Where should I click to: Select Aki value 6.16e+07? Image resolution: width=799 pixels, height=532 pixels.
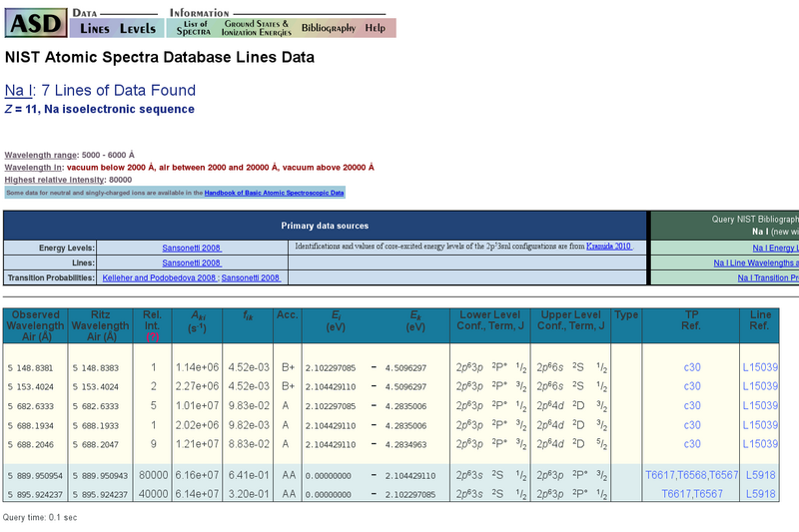[x=197, y=475]
